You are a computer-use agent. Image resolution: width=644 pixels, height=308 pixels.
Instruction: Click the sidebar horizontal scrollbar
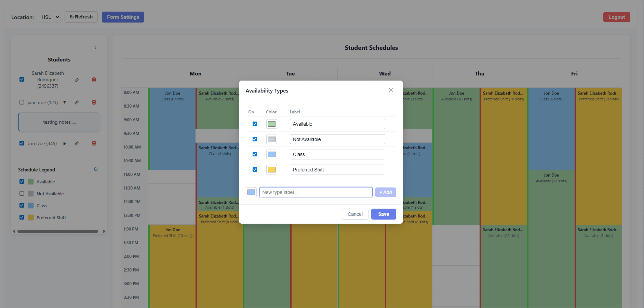point(58,231)
